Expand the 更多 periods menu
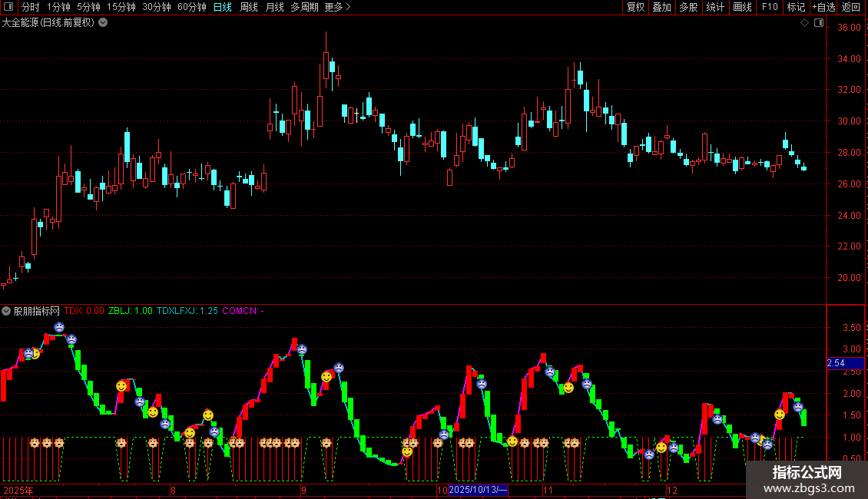This screenshot has height=499, width=868. coord(337,7)
